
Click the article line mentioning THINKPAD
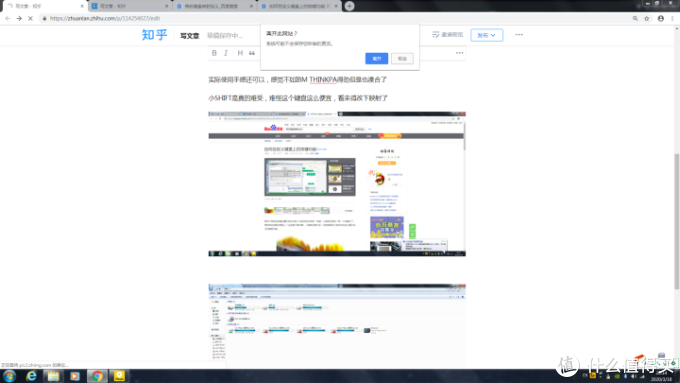pyautogui.click(x=298, y=79)
